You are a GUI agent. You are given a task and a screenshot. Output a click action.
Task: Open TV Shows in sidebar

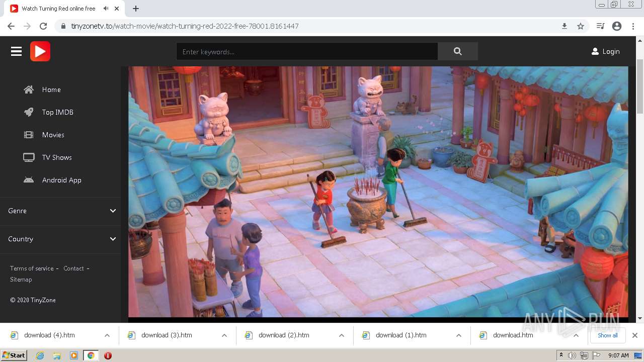pyautogui.click(x=57, y=157)
